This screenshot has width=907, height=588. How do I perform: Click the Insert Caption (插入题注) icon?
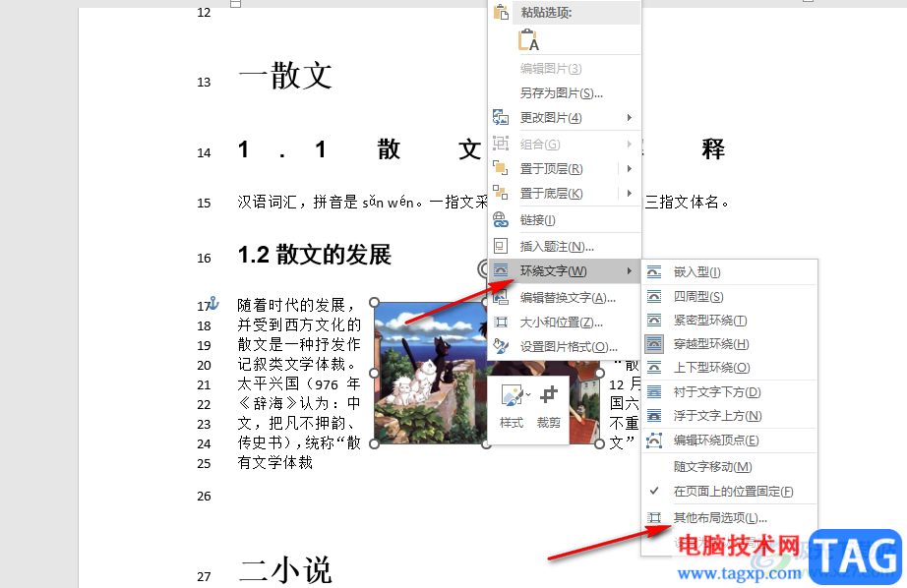pyautogui.click(x=501, y=246)
